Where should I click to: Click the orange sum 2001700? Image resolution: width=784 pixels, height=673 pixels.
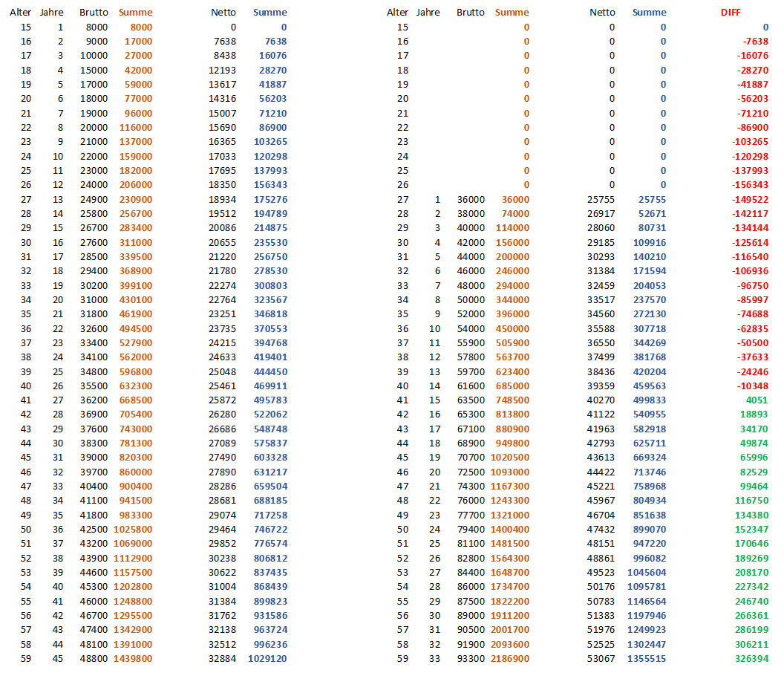click(x=510, y=629)
